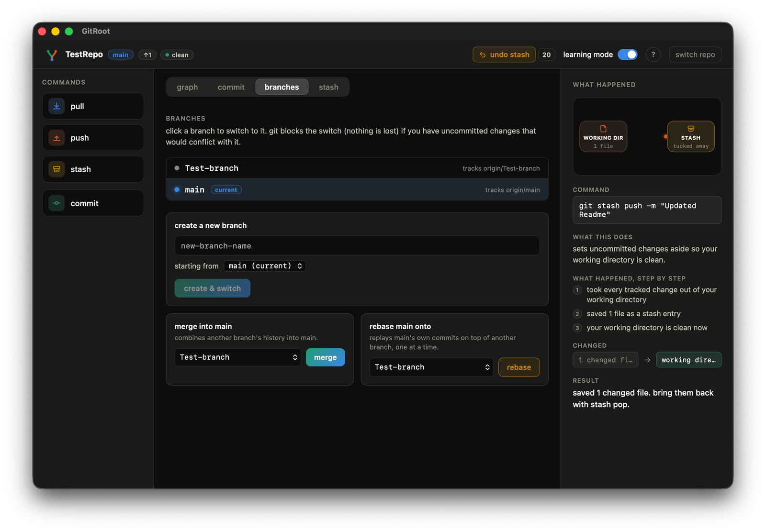The width and height of the screenshot is (766, 532).
Task: Click the stash tucked away box icon
Action: point(691,129)
